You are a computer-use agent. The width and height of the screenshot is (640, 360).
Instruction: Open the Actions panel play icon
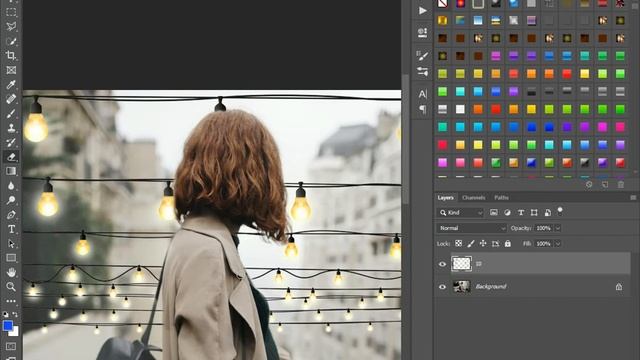422,11
